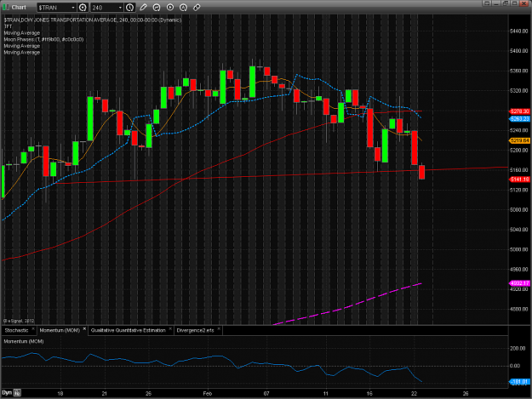Close Qualitative Quantitative Estimation tab
The width and height of the screenshot is (532, 399).
[x=170, y=329]
